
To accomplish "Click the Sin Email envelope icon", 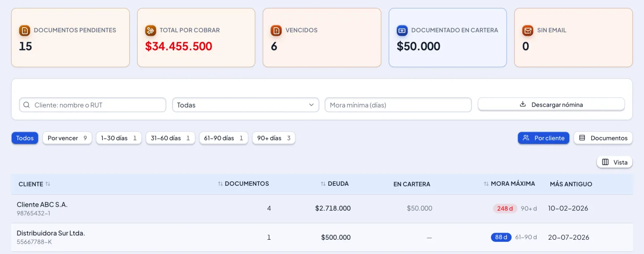I will [528, 30].
